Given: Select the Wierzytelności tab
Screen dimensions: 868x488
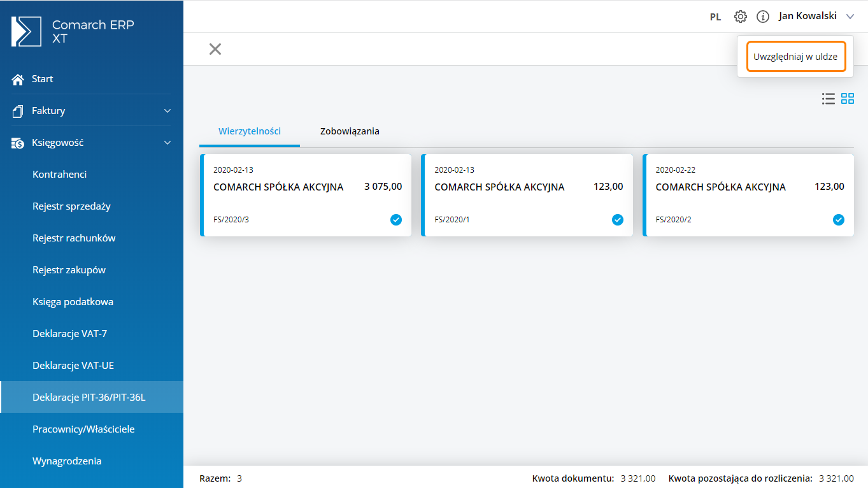Looking at the screenshot, I should (250, 131).
